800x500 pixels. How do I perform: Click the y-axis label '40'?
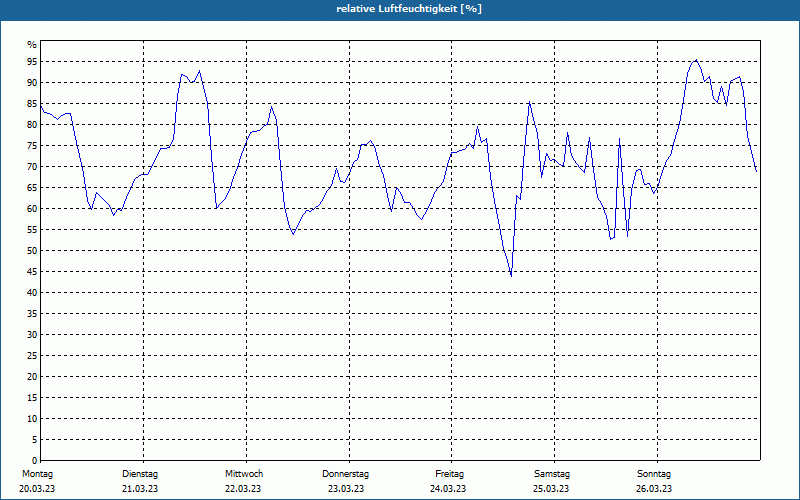coord(32,293)
